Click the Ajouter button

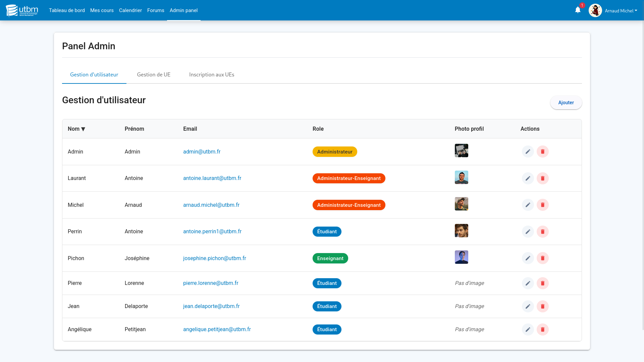tap(566, 103)
